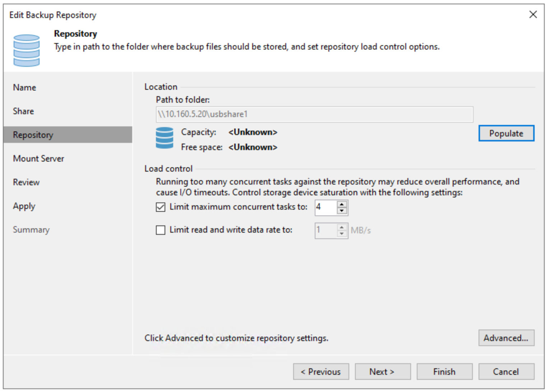
Task: Enable limit read and write data rate
Action: tap(160, 230)
